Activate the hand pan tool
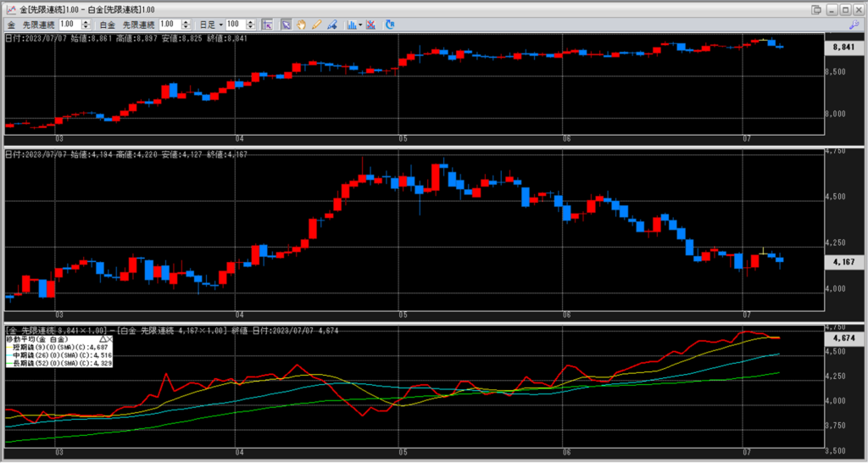Screen dimensions: 868x463 click(x=302, y=25)
